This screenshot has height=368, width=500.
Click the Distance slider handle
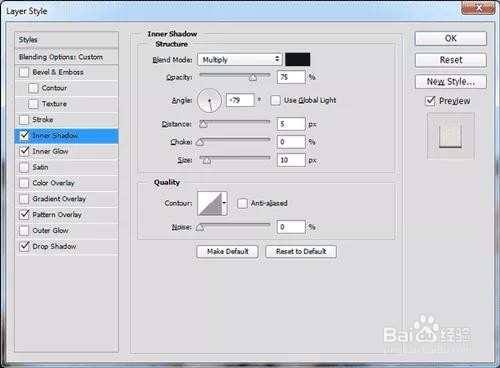pyautogui.click(x=203, y=124)
